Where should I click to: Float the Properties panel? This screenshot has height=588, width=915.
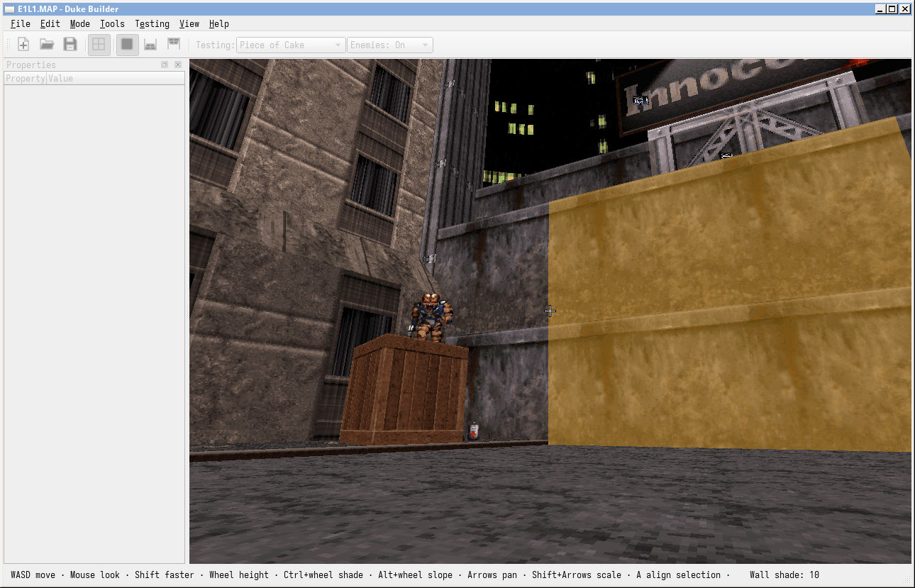point(165,65)
